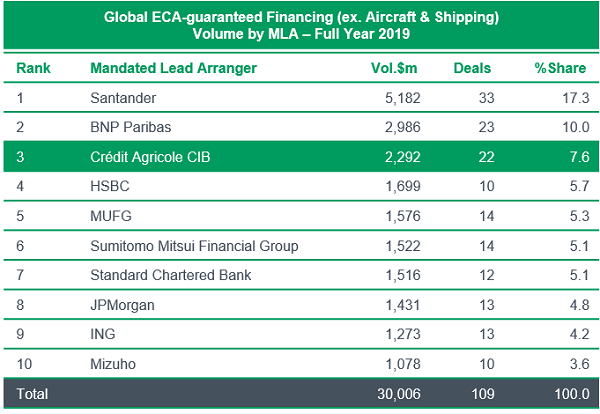Select the Rank column header
The width and height of the screenshot is (600, 414).
point(34,69)
